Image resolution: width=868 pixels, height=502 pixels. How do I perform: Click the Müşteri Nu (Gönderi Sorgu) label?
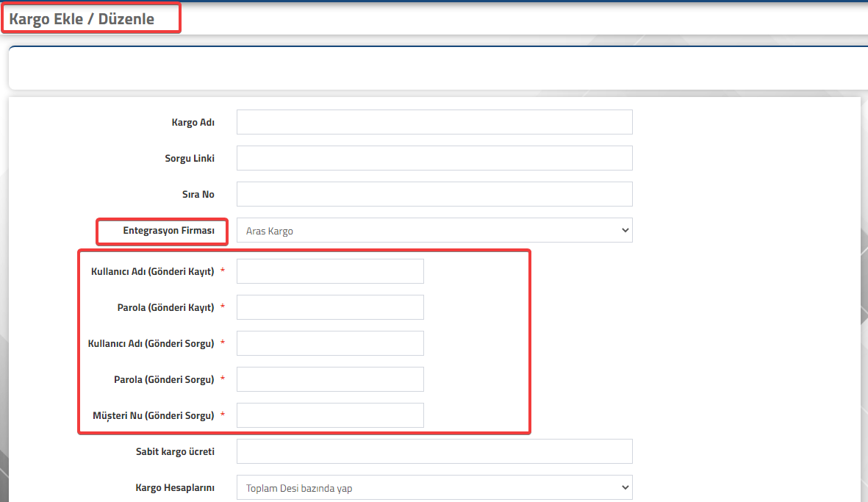tap(154, 416)
